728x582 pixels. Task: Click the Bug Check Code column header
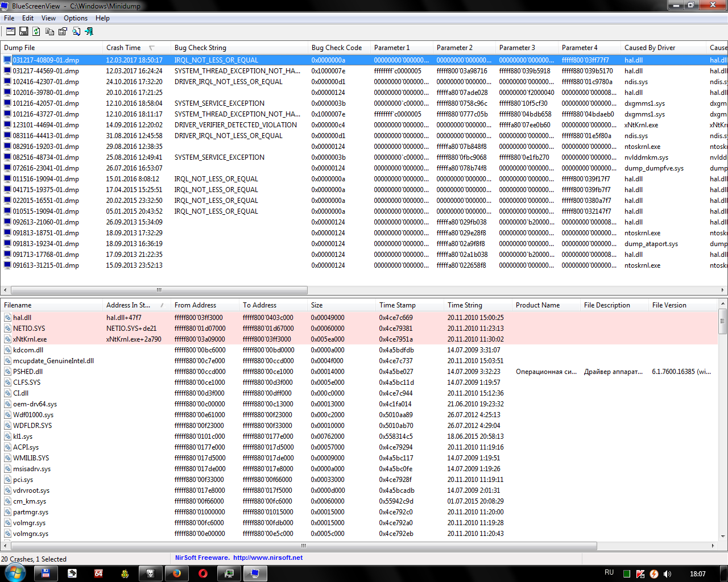[340, 48]
